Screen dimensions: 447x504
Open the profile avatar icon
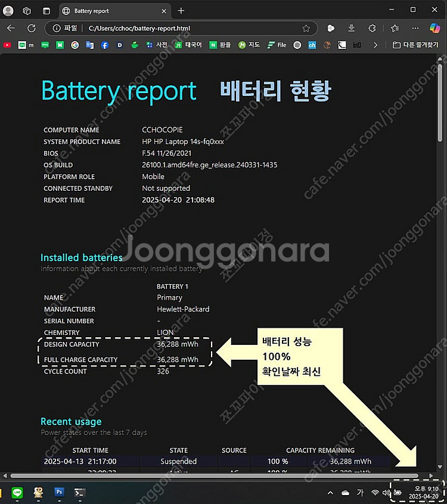click(x=8, y=11)
